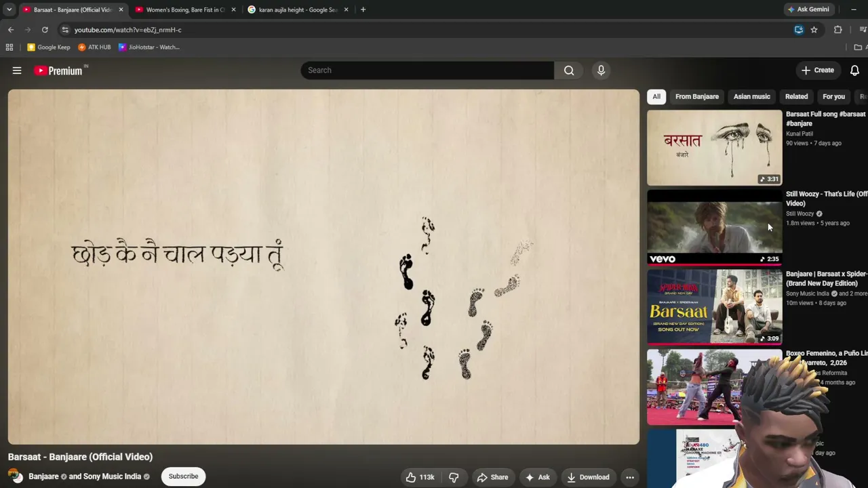868x488 pixels.
Task: Open the Banjaare channel link
Action: (43, 476)
